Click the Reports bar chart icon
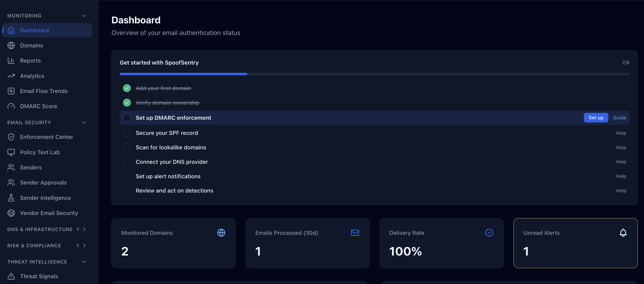The height and width of the screenshot is (284, 644). pyautogui.click(x=11, y=61)
